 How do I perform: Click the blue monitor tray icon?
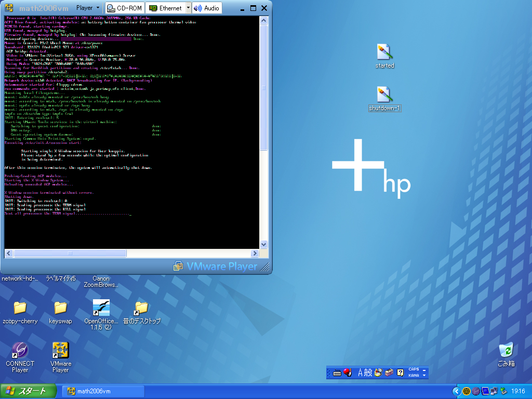pos(485,391)
